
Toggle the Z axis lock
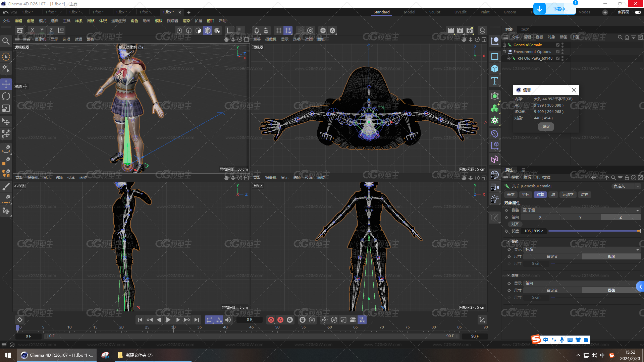tap(51, 31)
